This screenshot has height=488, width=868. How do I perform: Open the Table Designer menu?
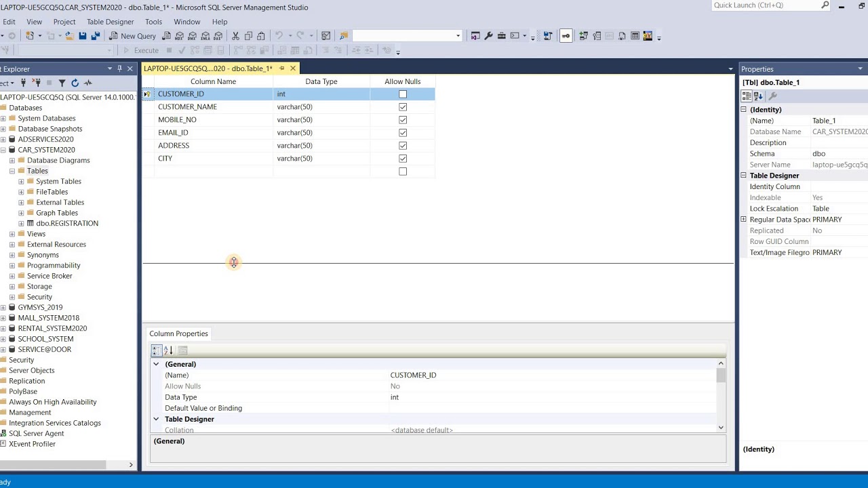pyautogui.click(x=111, y=22)
